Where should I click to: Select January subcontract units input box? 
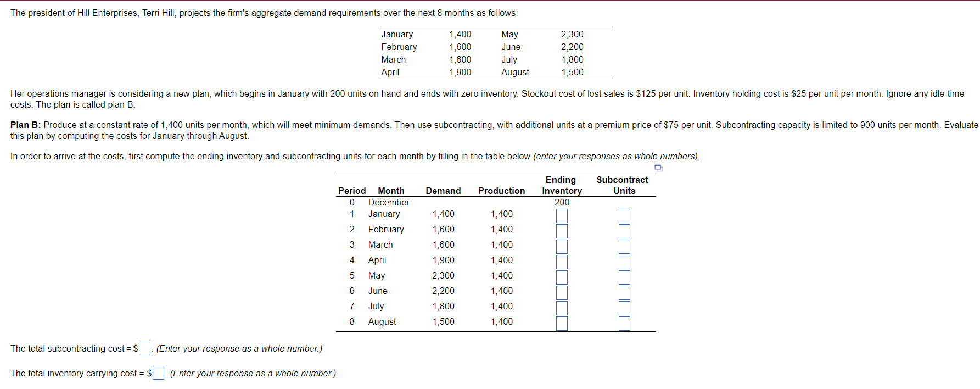tap(624, 216)
